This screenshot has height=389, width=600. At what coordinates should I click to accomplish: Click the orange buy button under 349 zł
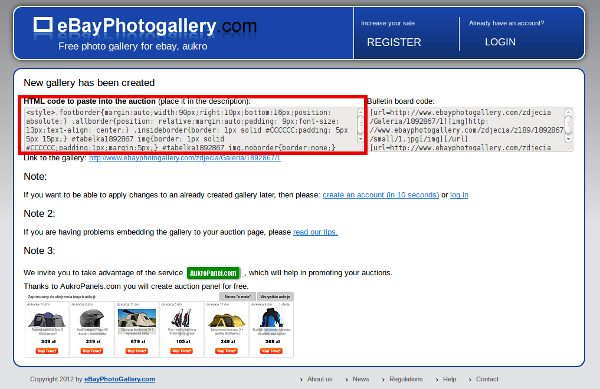point(47,351)
